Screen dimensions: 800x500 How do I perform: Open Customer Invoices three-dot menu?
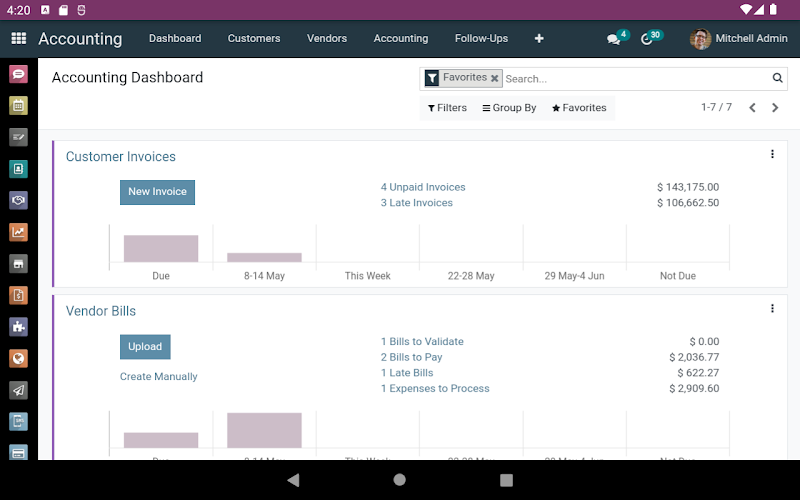pyautogui.click(x=772, y=154)
